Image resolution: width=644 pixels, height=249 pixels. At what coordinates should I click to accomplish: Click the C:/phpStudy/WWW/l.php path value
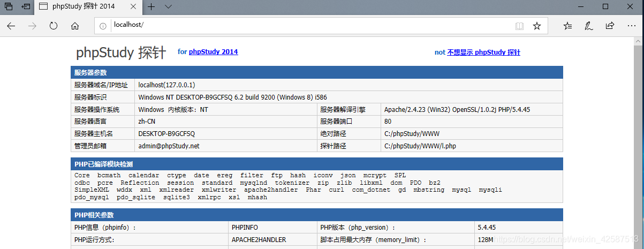click(420, 146)
